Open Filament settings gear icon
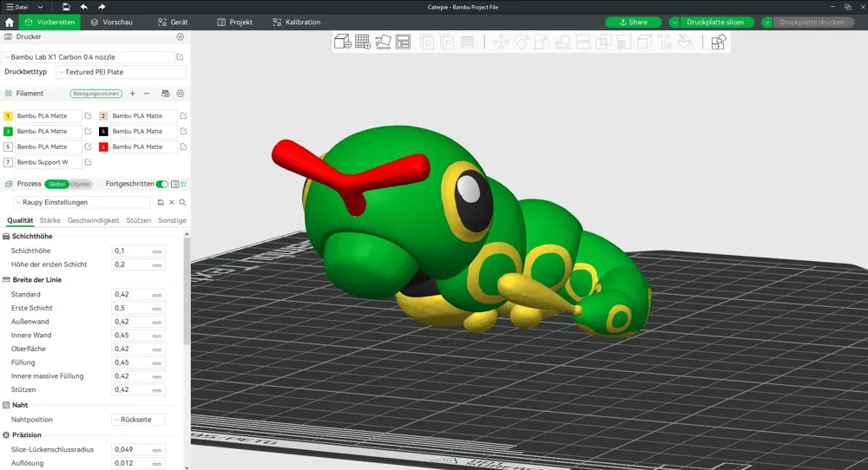Image resolution: width=868 pixels, height=470 pixels. coord(180,94)
